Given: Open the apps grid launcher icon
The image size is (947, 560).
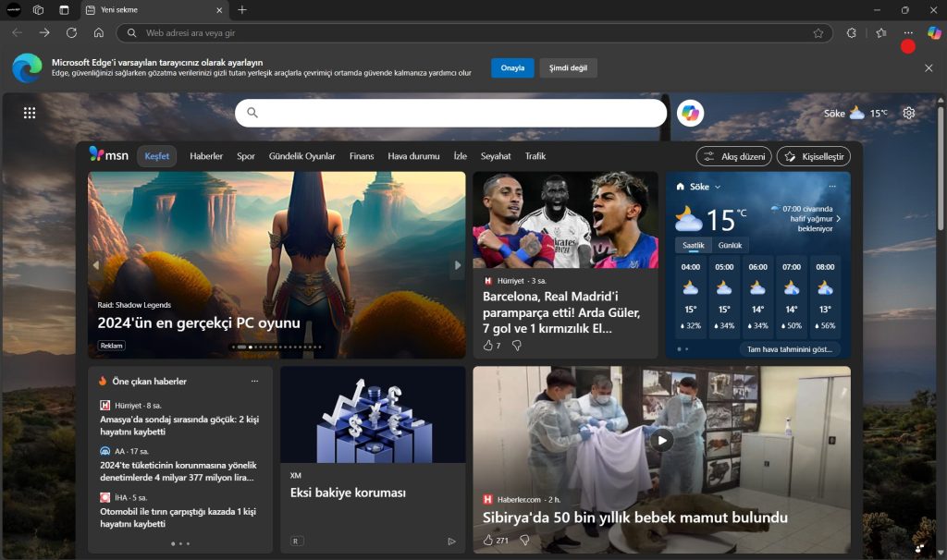Looking at the screenshot, I should (x=29, y=113).
